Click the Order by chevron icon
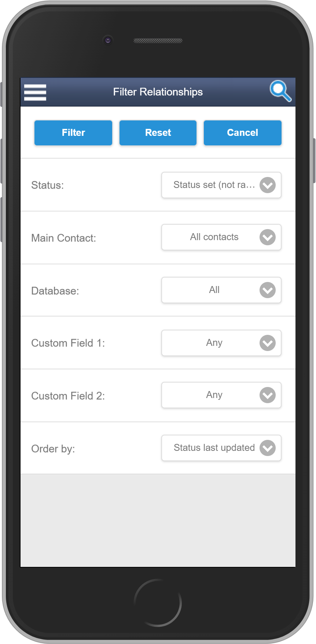This screenshot has height=644, width=316. pos(268,448)
